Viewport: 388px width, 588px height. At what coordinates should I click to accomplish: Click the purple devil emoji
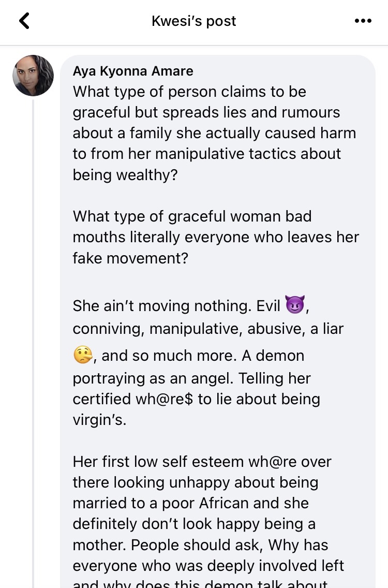[295, 305]
